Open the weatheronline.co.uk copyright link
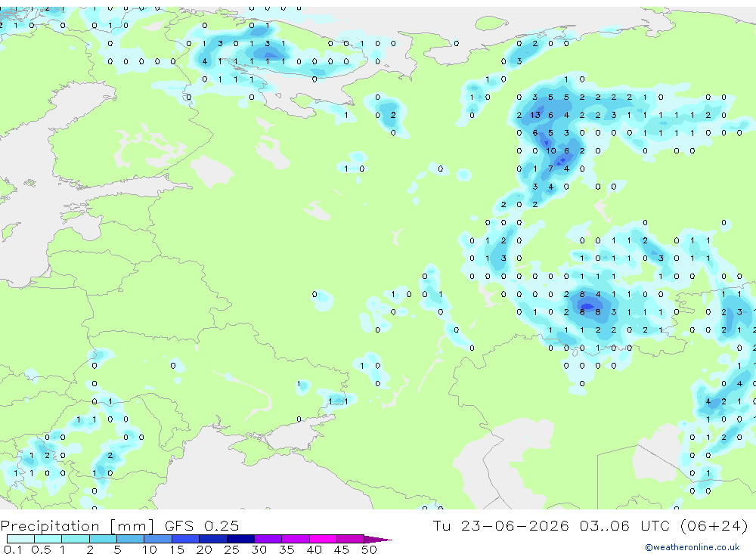Image resolution: width=756 pixels, height=554 pixels. pyautogui.click(x=692, y=547)
